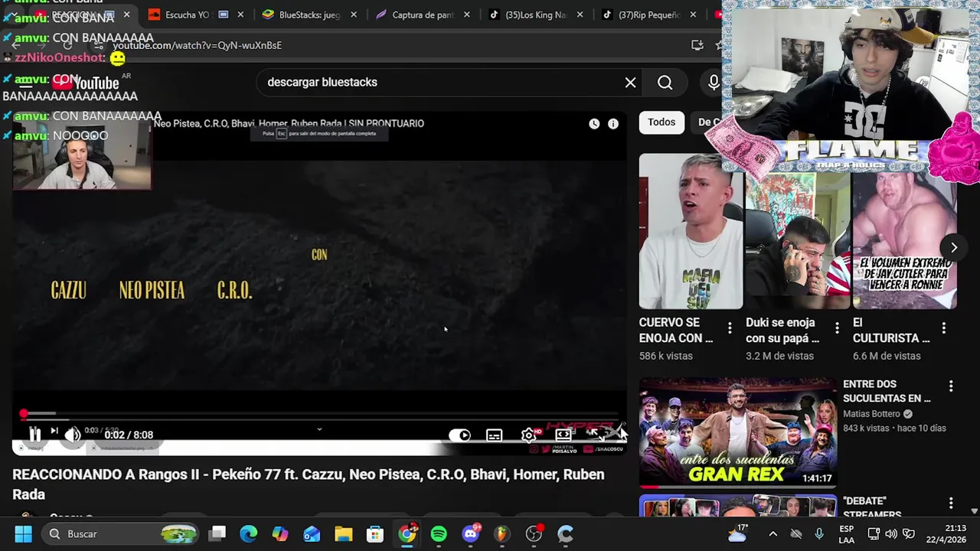Switch to Chrome on the taskbar
980x551 pixels.
407,533
